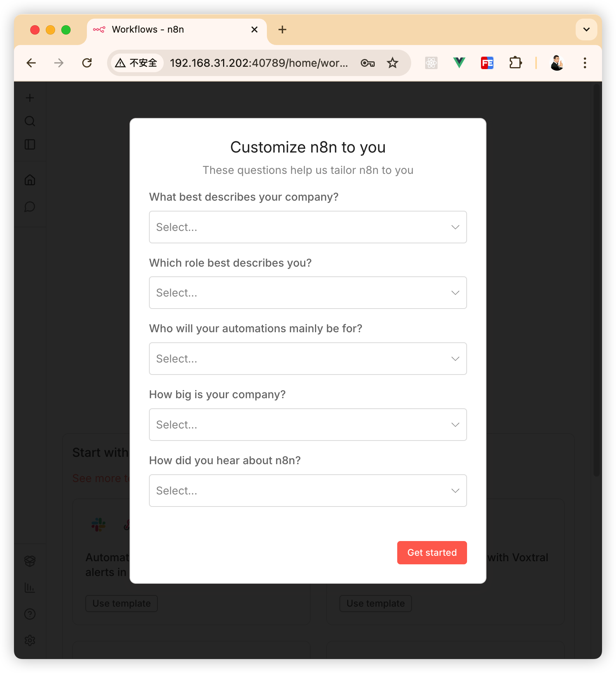Open the role best describes you dropdown
616x673 pixels.
[308, 293]
